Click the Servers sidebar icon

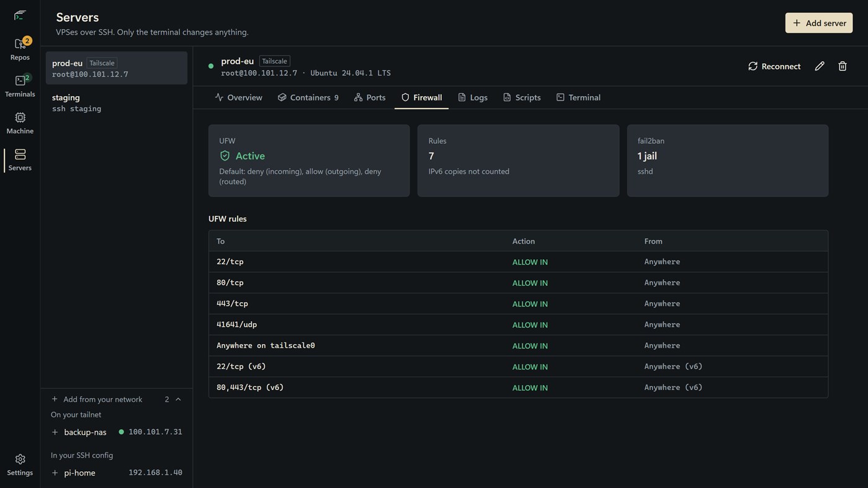(20, 154)
